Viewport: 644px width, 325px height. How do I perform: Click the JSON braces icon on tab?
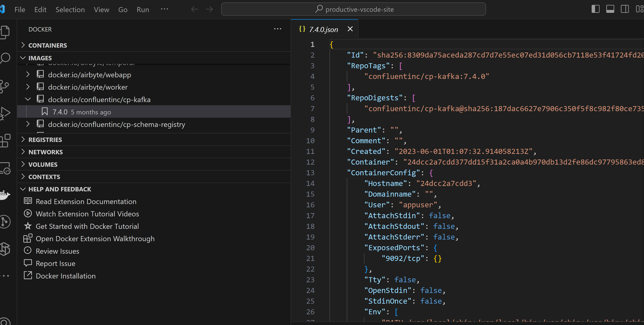[x=302, y=29]
